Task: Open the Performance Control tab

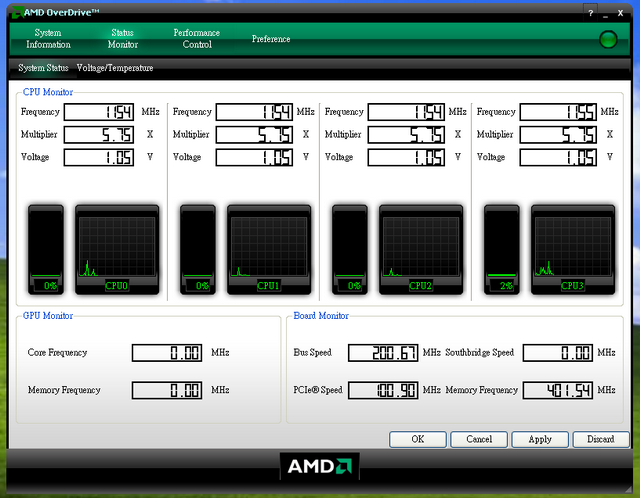Action: point(197,39)
